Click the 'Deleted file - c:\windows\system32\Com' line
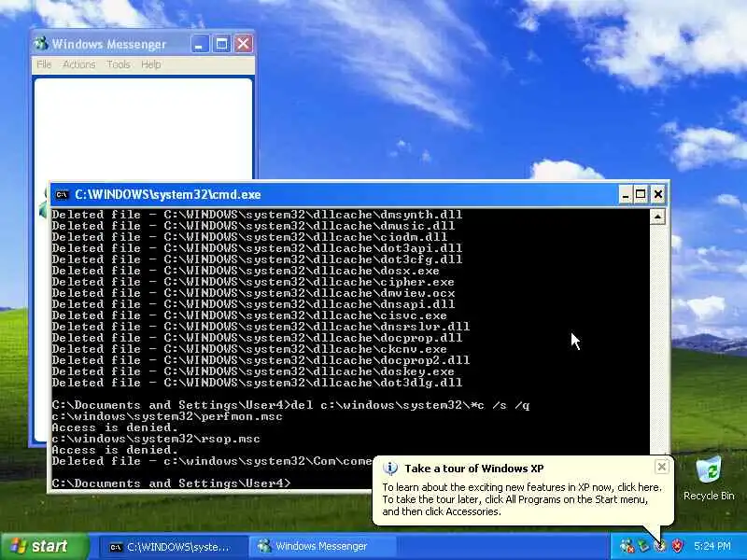The width and height of the screenshot is (747, 560). [x=212, y=461]
